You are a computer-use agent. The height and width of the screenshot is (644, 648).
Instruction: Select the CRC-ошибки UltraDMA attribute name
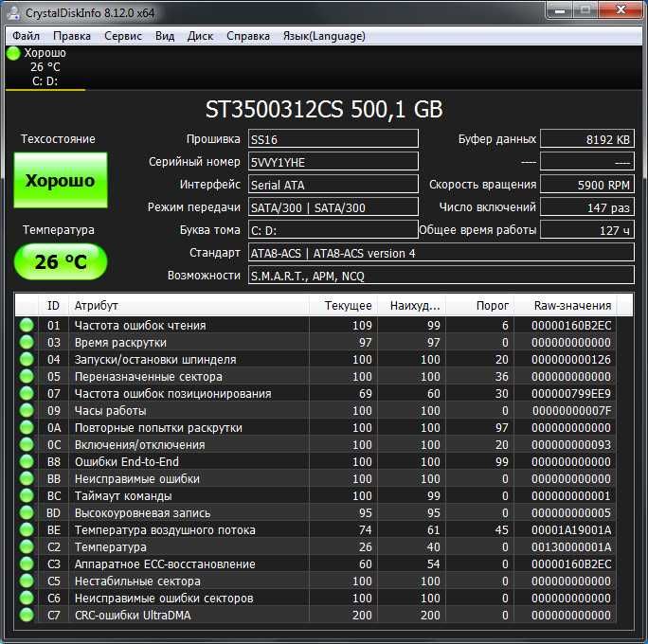coord(133,615)
